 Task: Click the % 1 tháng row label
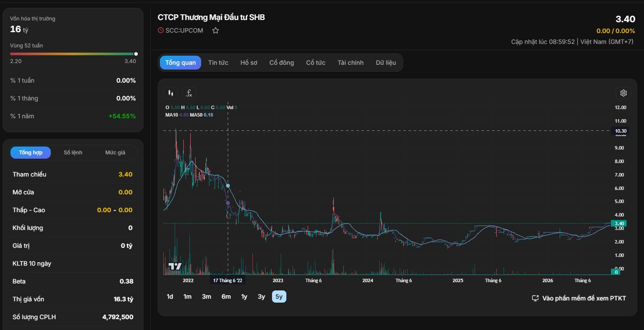tap(24, 98)
